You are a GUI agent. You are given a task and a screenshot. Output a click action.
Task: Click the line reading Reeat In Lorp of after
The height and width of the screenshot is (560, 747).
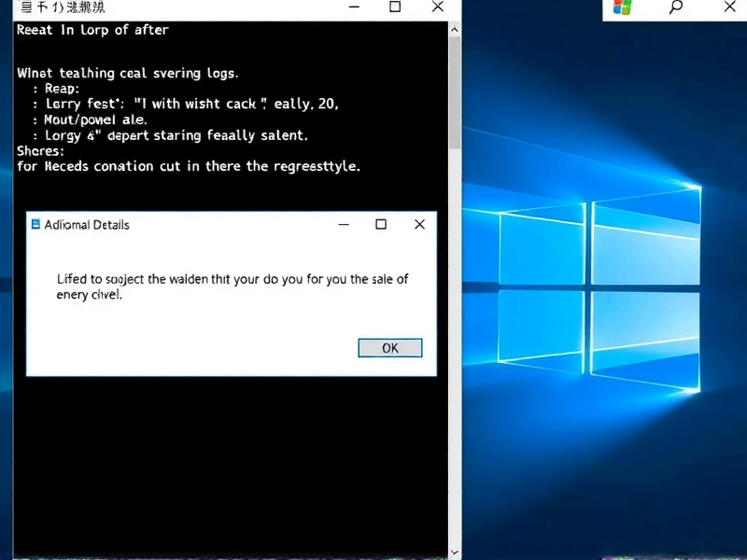click(x=91, y=30)
